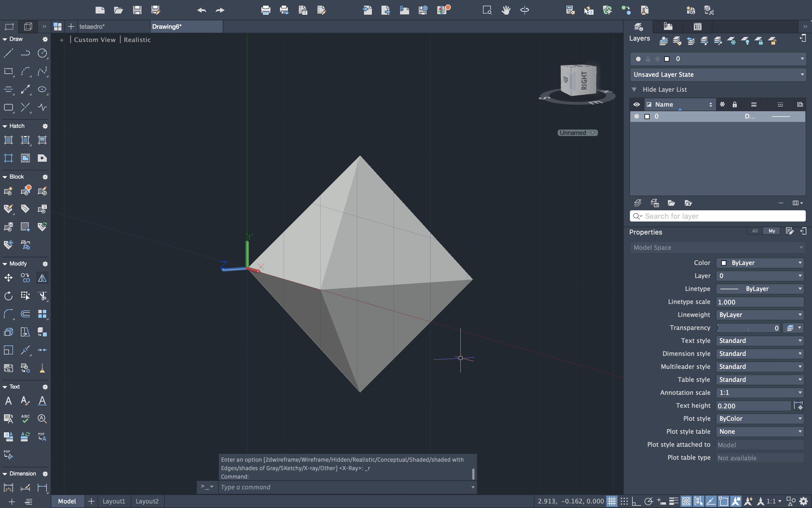
Task: Click the Zoom window tool
Action: coord(487,10)
